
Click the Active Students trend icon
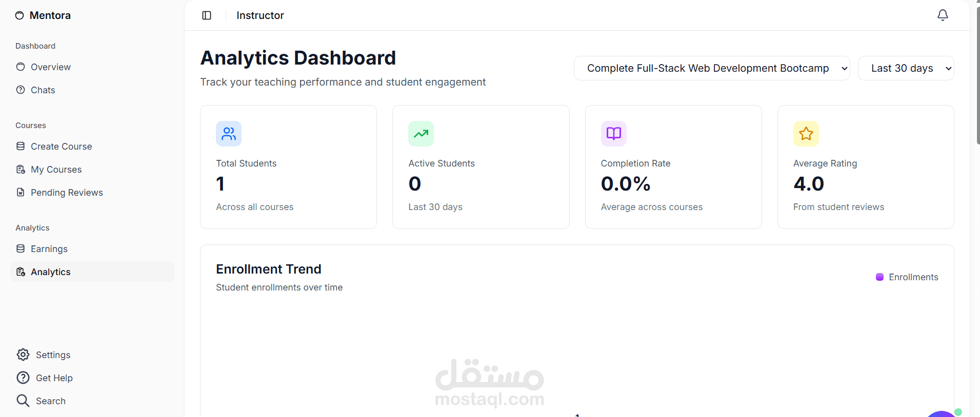421,134
